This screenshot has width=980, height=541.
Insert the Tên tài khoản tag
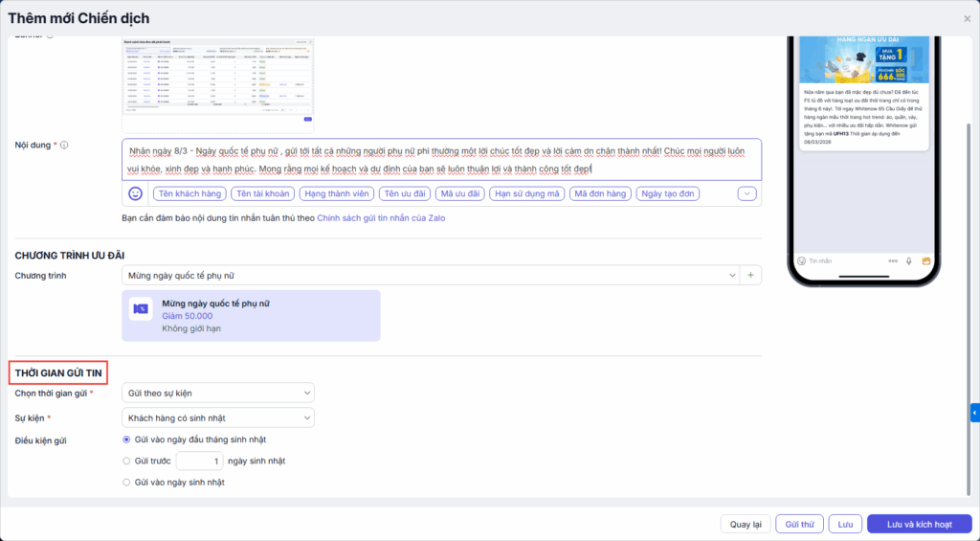pyautogui.click(x=262, y=193)
